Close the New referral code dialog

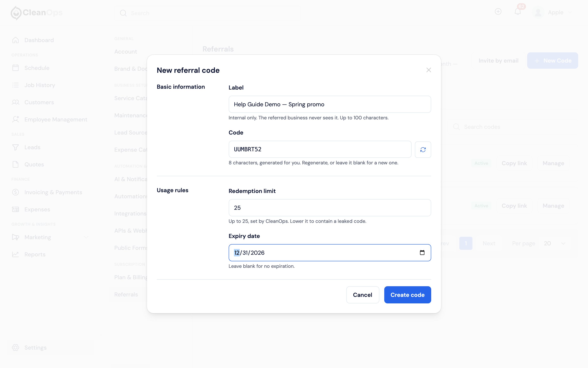coord(429,70)
